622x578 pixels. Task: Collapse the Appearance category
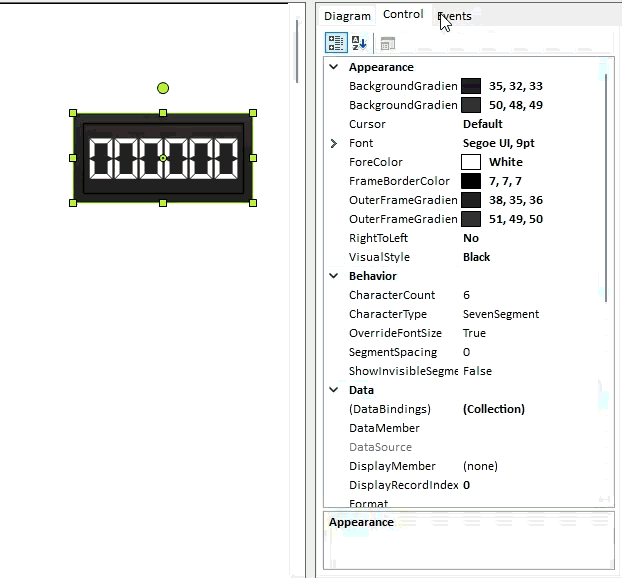coord(334,67)
